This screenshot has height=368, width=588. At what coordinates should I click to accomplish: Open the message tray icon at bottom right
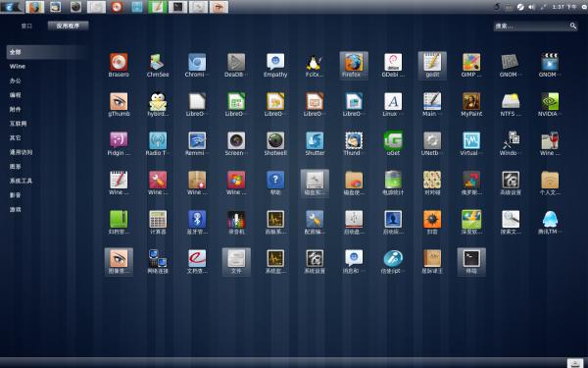click(575, 363)
